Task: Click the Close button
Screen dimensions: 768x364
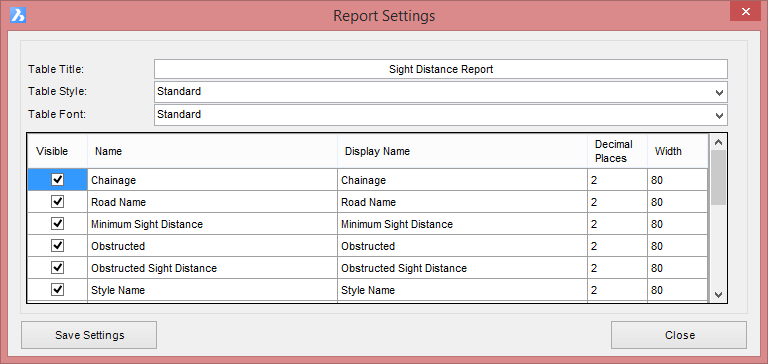Action: tap(679, 335)
